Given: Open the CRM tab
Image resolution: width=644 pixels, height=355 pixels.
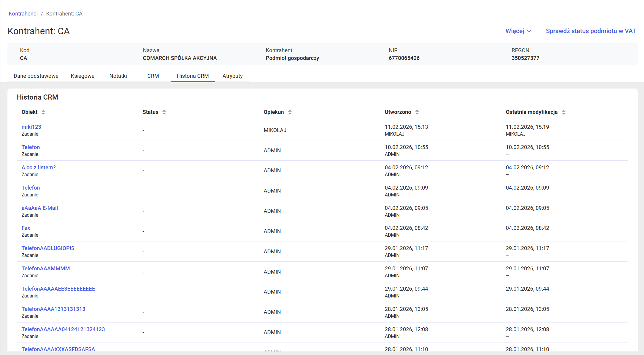Looking at the screenshot, I should pos(153,76).
